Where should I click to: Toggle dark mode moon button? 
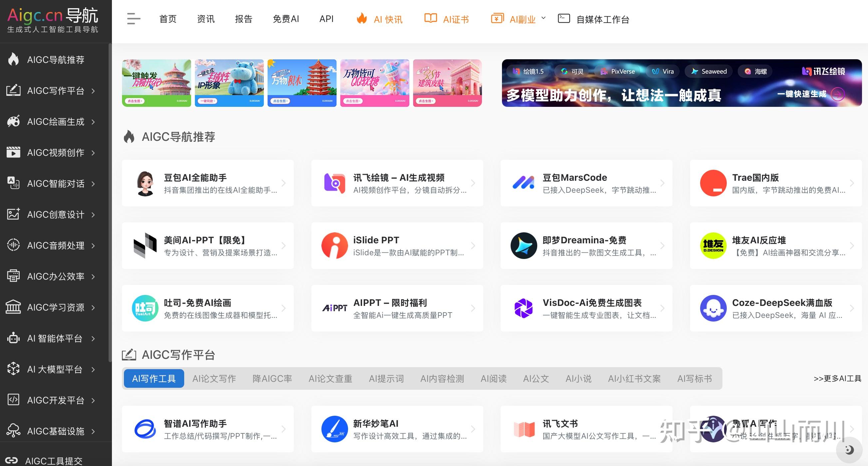[x=849, y=449]
